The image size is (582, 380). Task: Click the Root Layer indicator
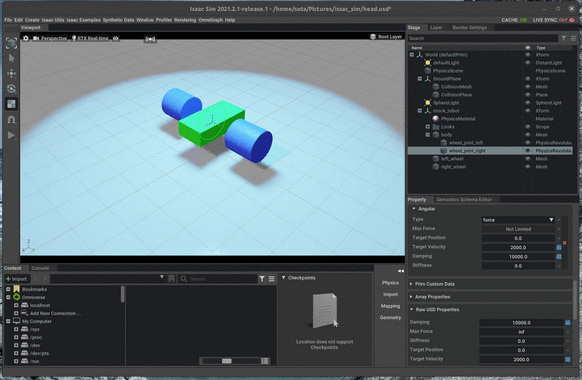[386, 37]
